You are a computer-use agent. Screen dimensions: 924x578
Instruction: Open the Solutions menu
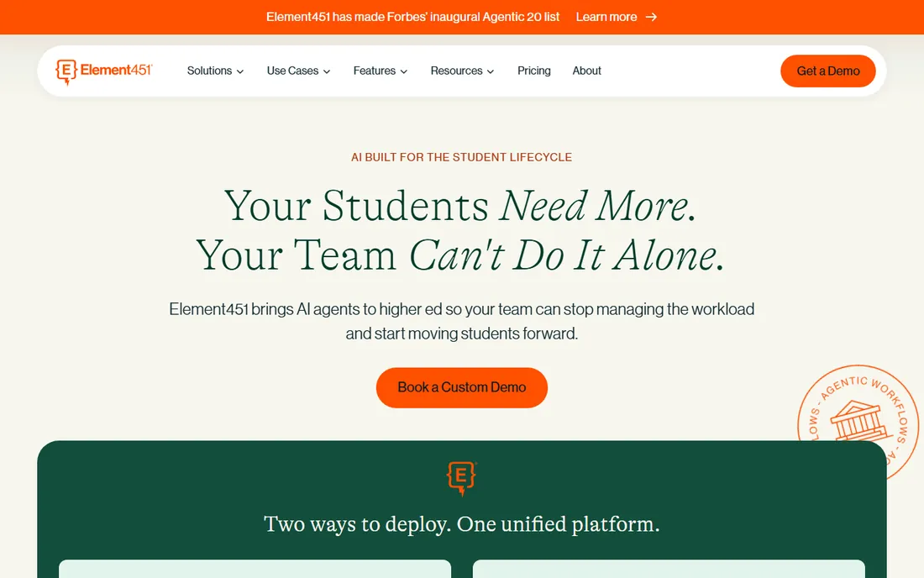215,71
